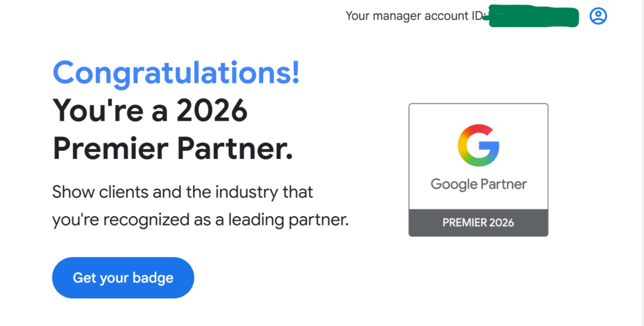Viewport: 644px width, 326px height.
Task: Open the account profile icon
Action: pyautogui.click(x=598, y=16)
